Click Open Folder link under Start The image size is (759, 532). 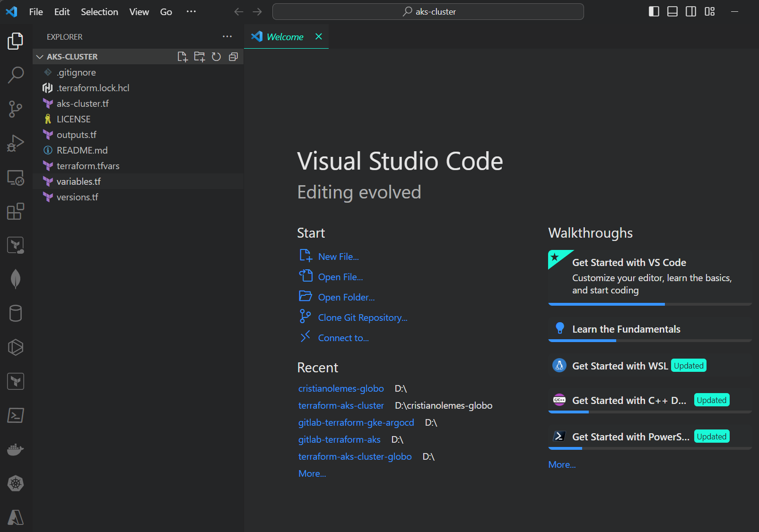tap(346, 297)
